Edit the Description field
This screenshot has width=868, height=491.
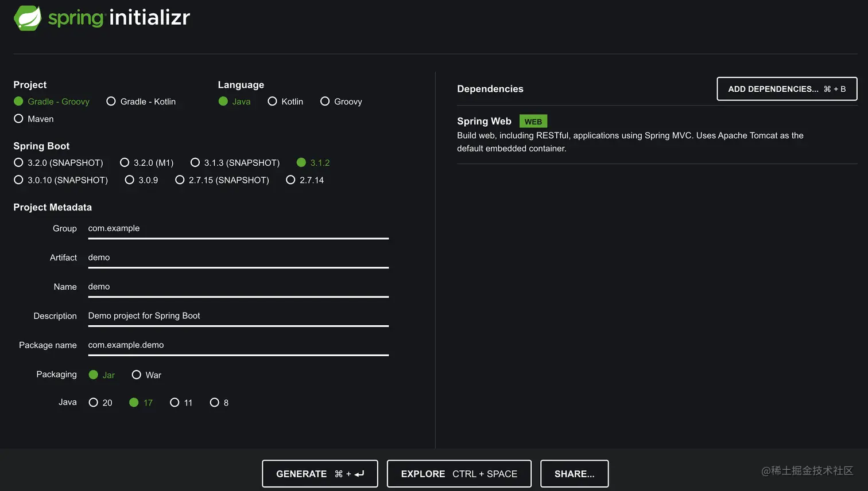tap(238, 316)
